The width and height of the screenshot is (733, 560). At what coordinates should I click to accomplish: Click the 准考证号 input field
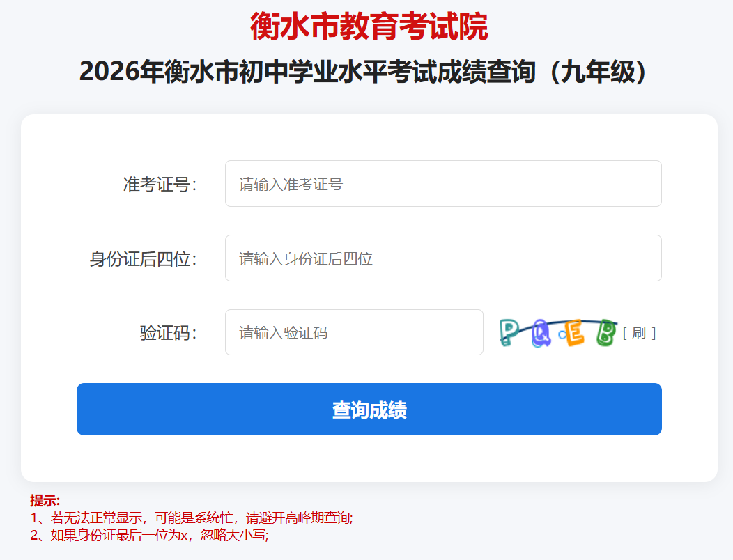tap(443, 184)
